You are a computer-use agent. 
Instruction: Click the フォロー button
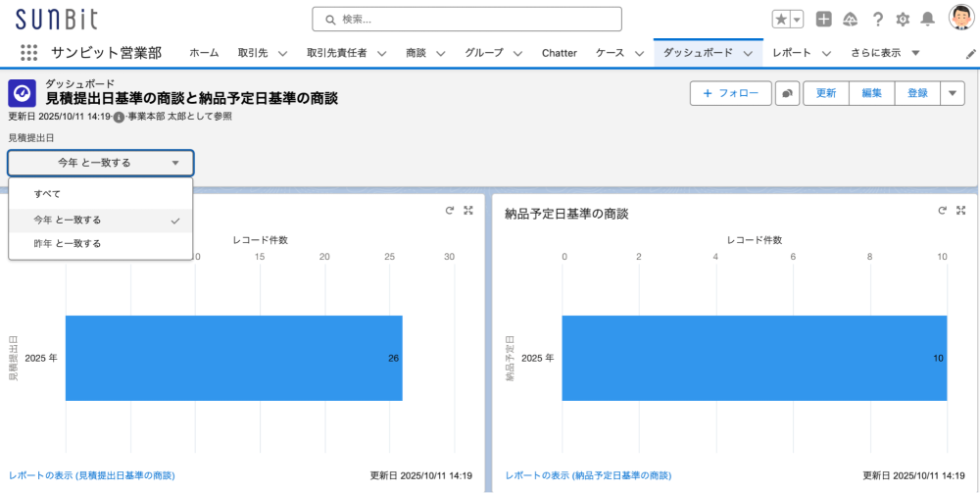[x=730, y=93]
